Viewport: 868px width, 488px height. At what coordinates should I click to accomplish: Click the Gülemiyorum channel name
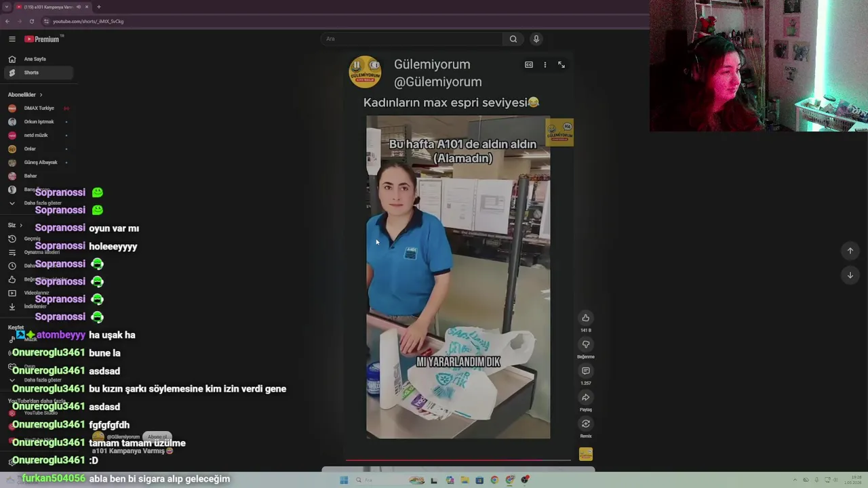(432, 64)
